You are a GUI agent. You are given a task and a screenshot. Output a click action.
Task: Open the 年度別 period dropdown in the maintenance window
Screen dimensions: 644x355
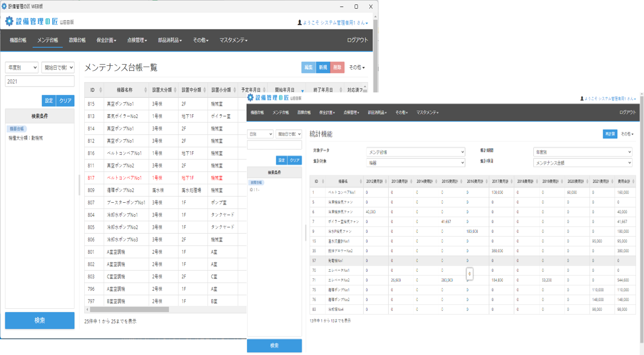[22, 67]
